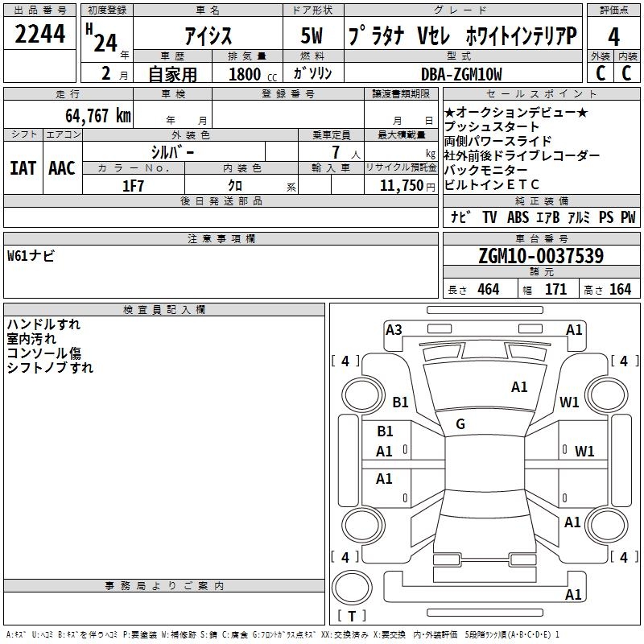The width and height of the screenshot is (644, 644).
Task: Click A1 mark on the hood
Action: (519, 387)
